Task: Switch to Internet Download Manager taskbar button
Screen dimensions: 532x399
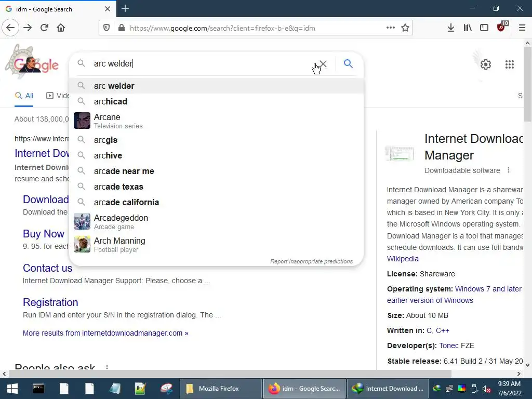Action: (388, 389)
